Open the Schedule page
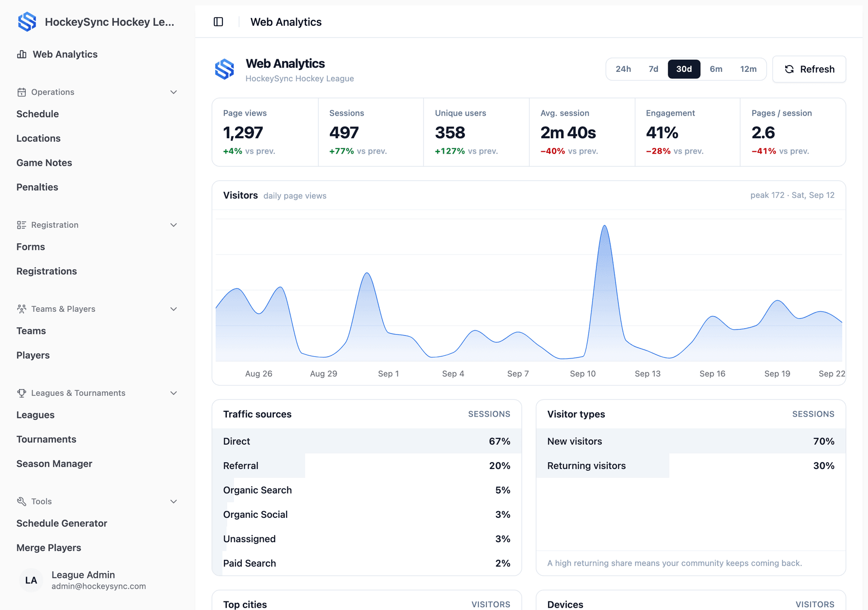 click(38, 114)
